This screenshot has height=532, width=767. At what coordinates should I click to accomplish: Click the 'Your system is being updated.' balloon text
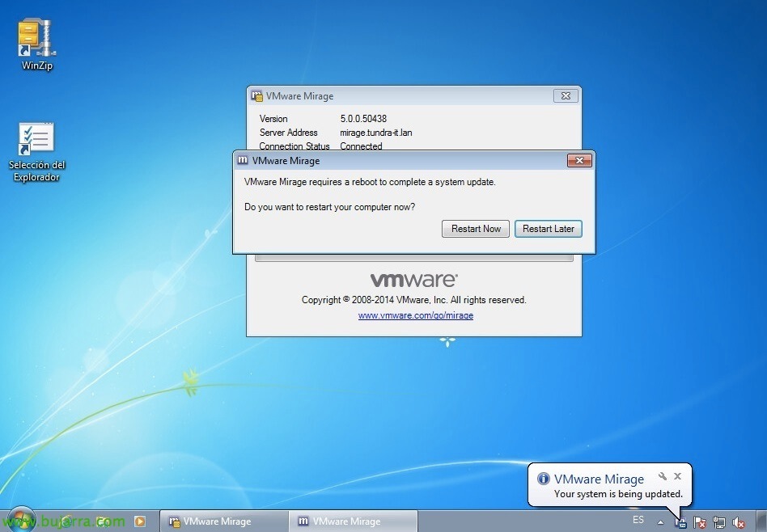(x=618, y=494)
